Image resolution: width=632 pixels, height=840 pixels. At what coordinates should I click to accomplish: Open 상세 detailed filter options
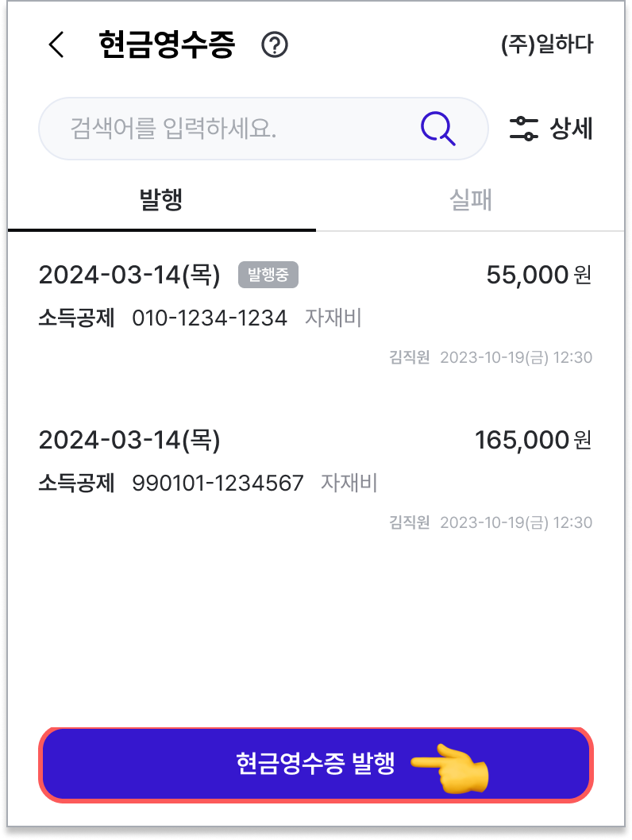[551, 129]
